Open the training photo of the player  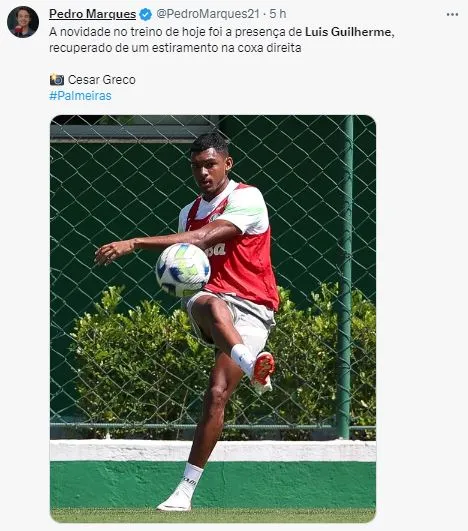(213, 319)
